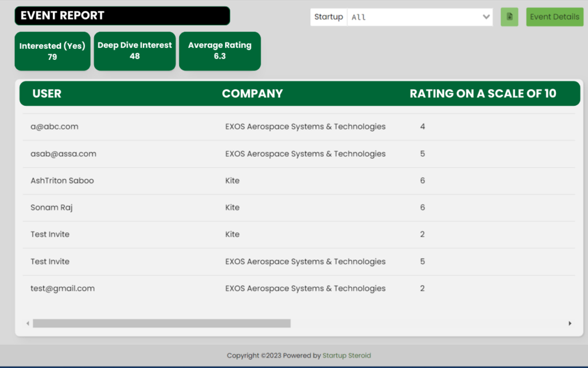Viewport: 588px width, 368px height.
Task: Click rating 2 in the test@gmail.com row
Action: point(423,289)
